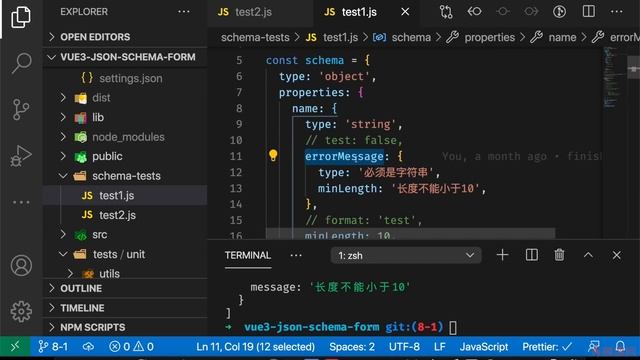The width and height of the screenshot is (640, 360).
Task: Click Ln 11, Col 19 cursor position
Action: pos(256,347)
